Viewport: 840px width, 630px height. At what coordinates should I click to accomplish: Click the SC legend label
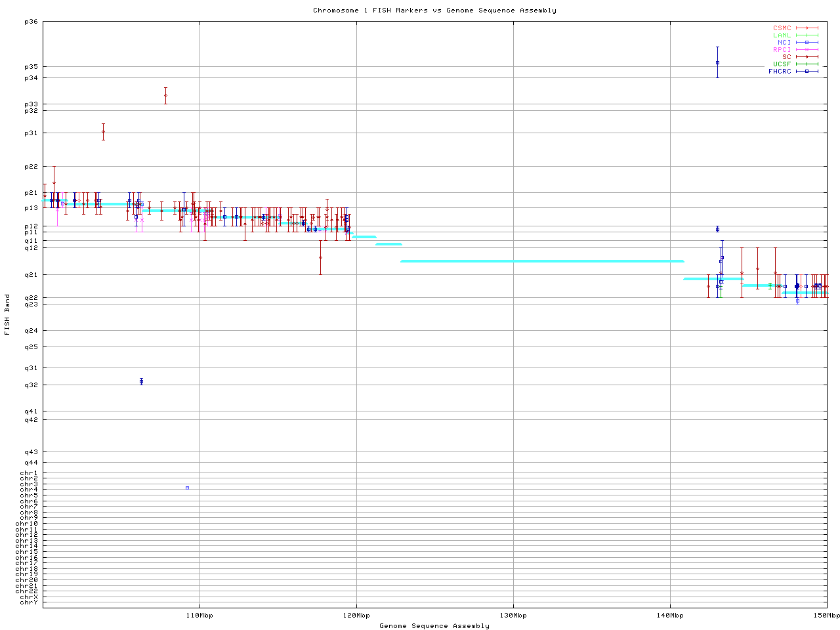tap(786, 56)
